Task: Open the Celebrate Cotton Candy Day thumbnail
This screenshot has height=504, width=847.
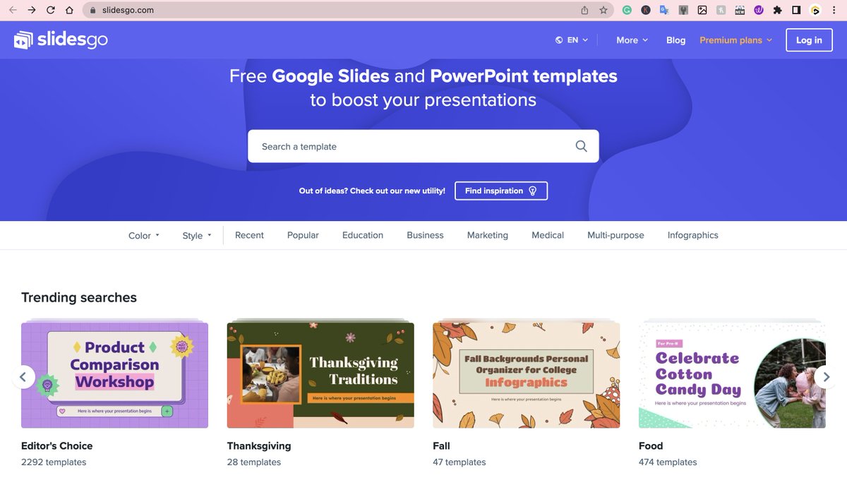Action: pyautogui.click(x=732, y=375)
